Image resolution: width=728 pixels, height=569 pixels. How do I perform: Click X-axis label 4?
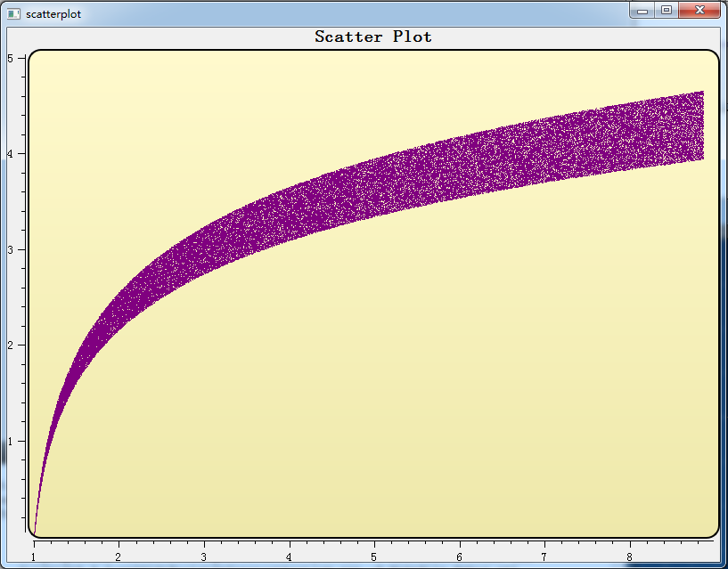coord(289,557)
